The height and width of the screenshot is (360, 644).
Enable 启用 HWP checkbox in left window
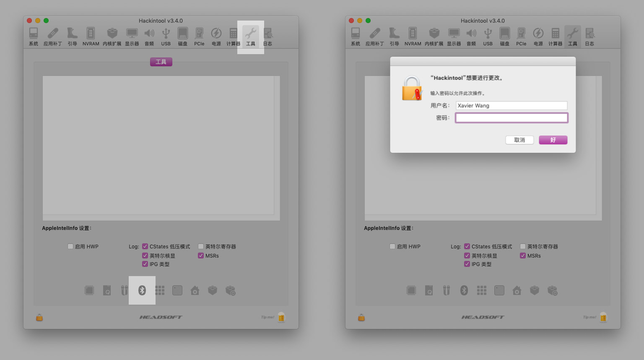click(70, 246)
